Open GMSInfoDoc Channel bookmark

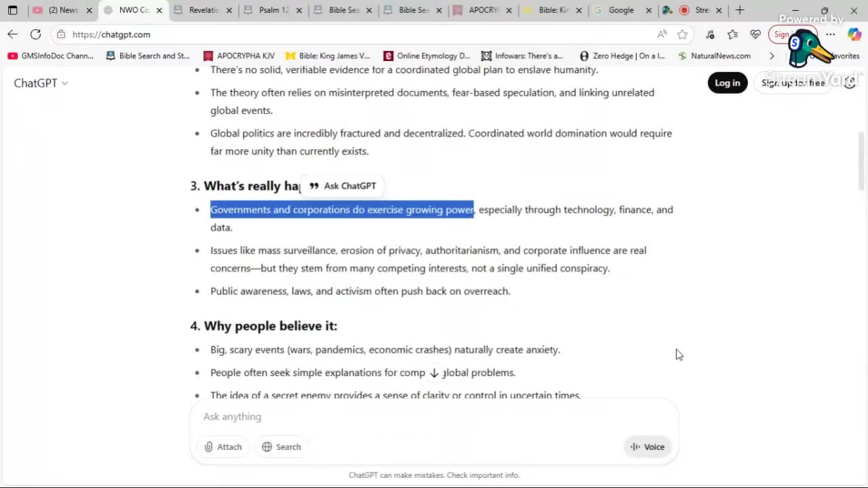[51, 56]
